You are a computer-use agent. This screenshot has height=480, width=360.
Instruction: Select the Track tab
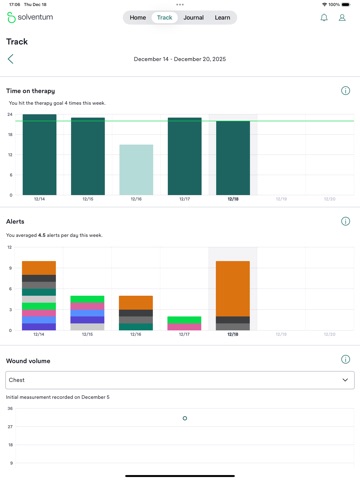click(x=165, y=18)
